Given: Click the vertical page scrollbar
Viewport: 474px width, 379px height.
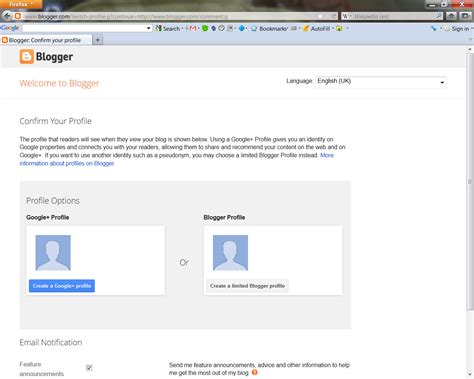Looking at the screenshot, I should [470, 180].
